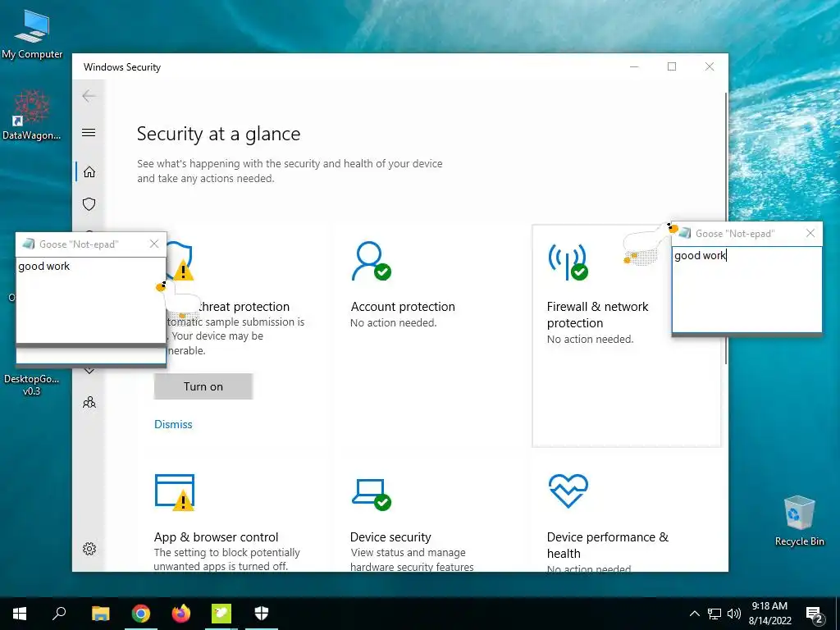Show hidden system tray icons
Screen dimensions: 840x630
pos(694,614)
